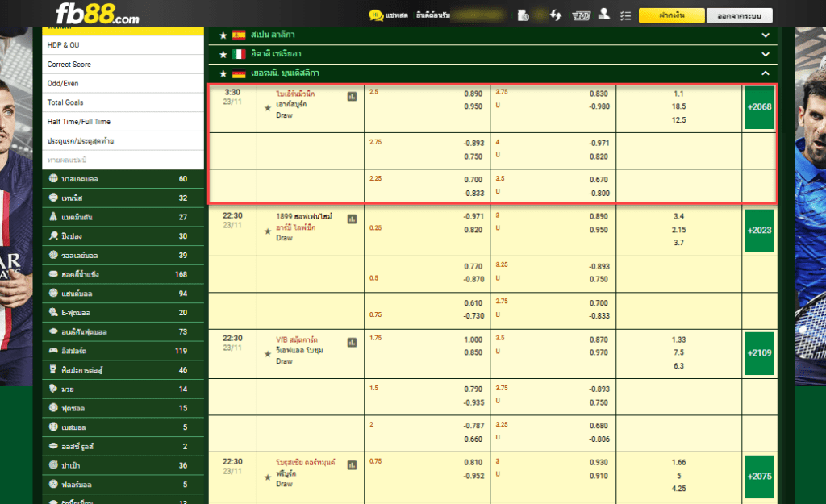This screenshot has width=826, height=504.
Task: Open บาสเกตบอล sport with 60 events
Action: pyautogui.click(x=123, y=179)
